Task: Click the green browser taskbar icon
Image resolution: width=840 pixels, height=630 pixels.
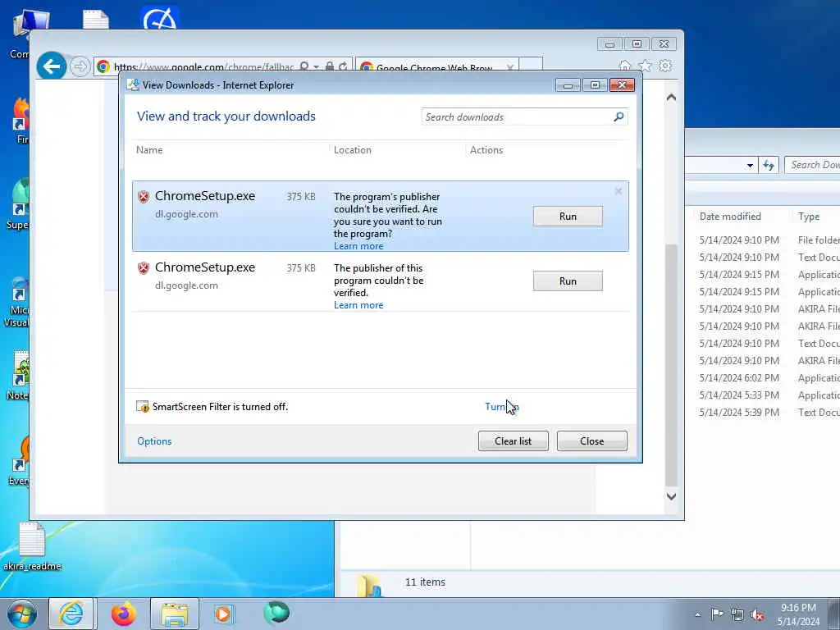Action: (276, 613)
